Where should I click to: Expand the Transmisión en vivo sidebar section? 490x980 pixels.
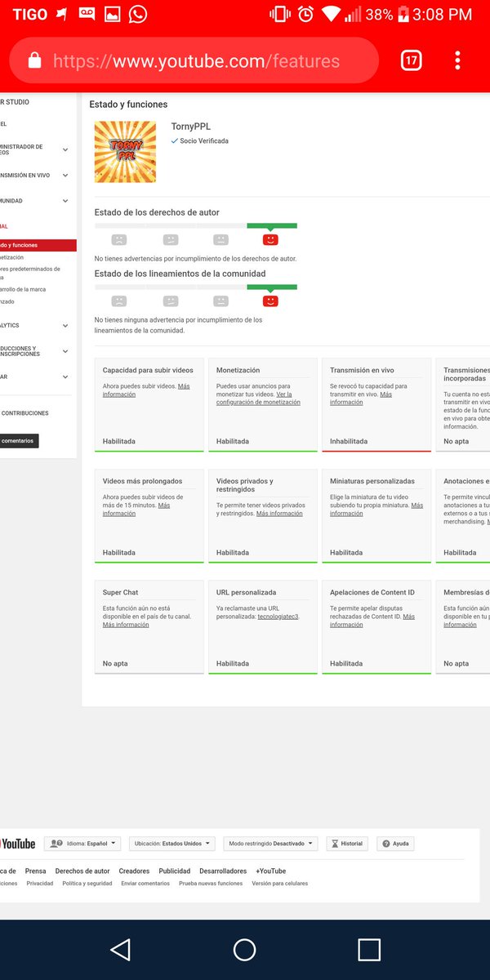65,175
